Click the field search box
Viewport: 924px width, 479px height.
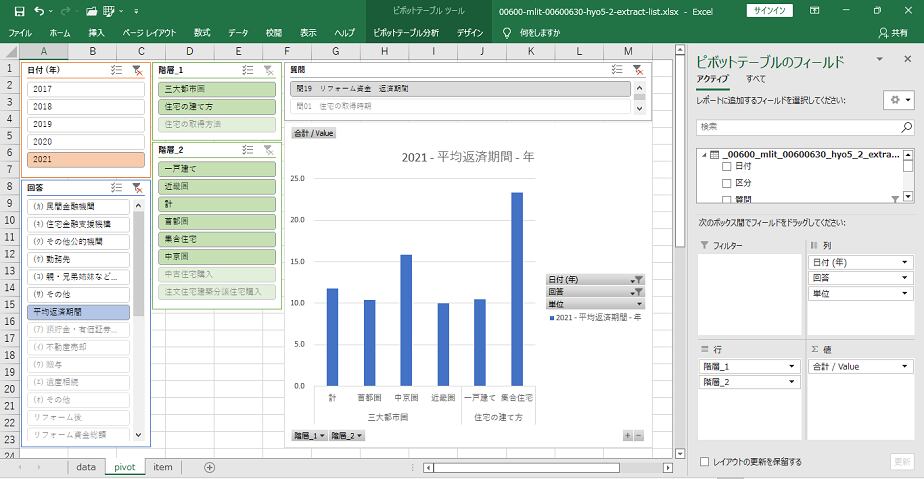805,127
